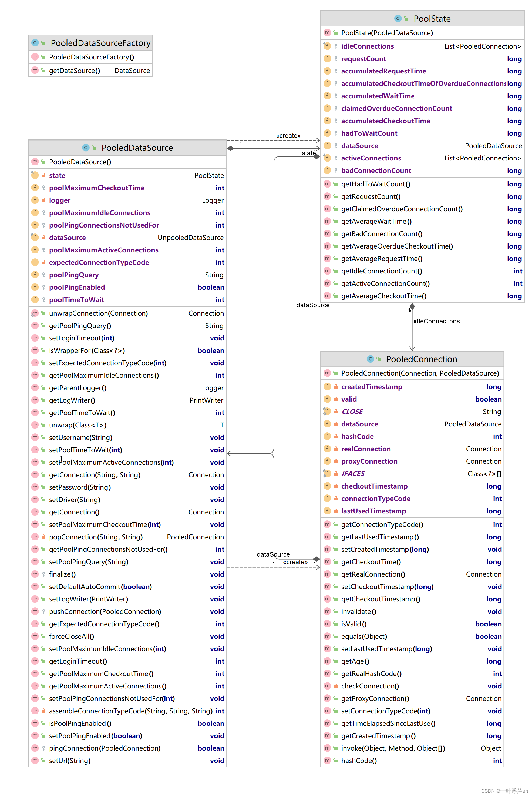Image resolution: width=532 pixels, height=796 pixels.
Task: Click the field icon next to idleConnections
Action: click(x=327, y=46)
